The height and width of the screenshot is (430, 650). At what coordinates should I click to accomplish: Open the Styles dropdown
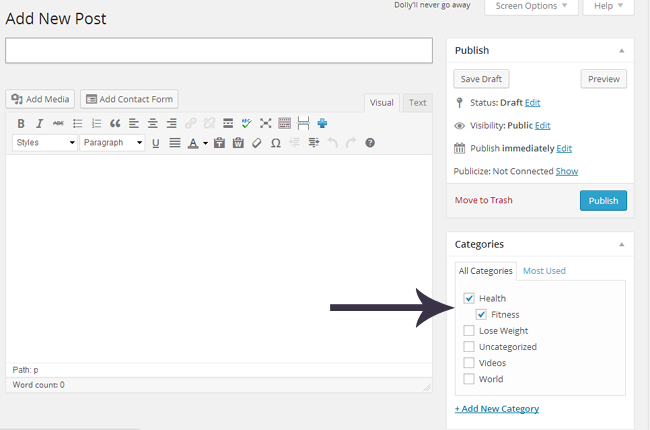(45, 143)
